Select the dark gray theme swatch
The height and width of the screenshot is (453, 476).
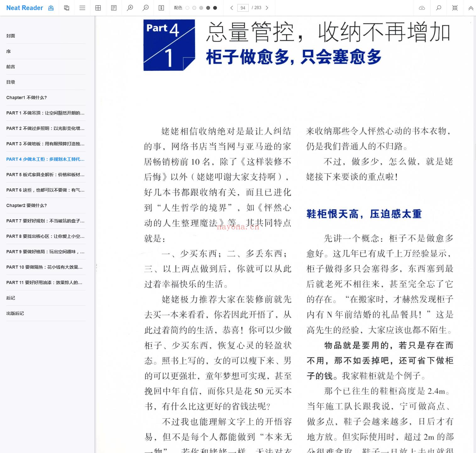208,8
